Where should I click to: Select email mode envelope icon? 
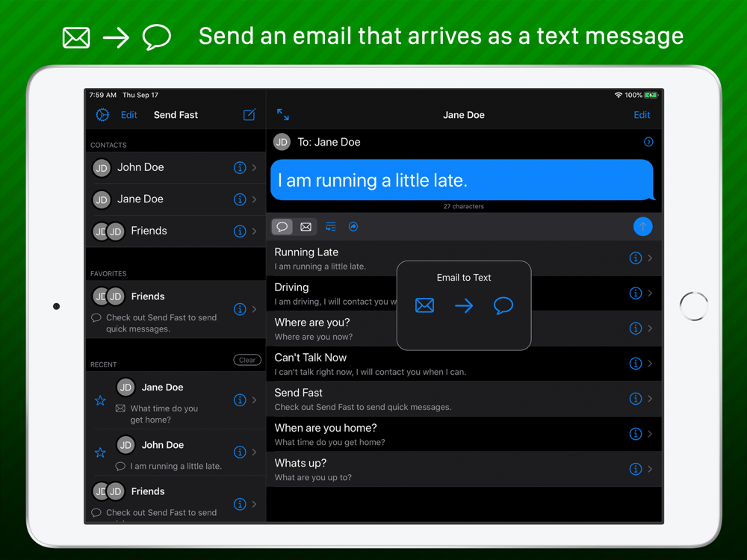(306, 227)
